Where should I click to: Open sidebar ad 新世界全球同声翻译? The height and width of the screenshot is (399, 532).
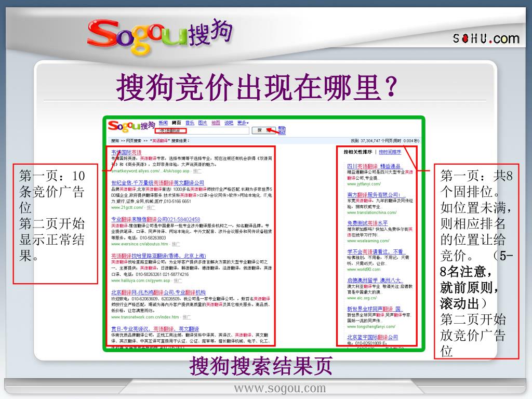(x=375, y=309)
